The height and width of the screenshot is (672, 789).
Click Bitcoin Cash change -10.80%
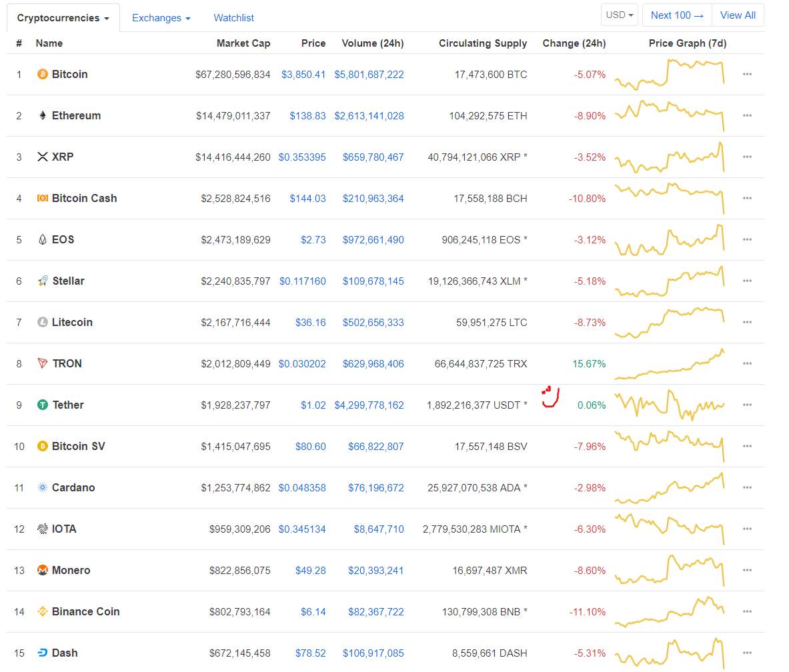[587, 199]
